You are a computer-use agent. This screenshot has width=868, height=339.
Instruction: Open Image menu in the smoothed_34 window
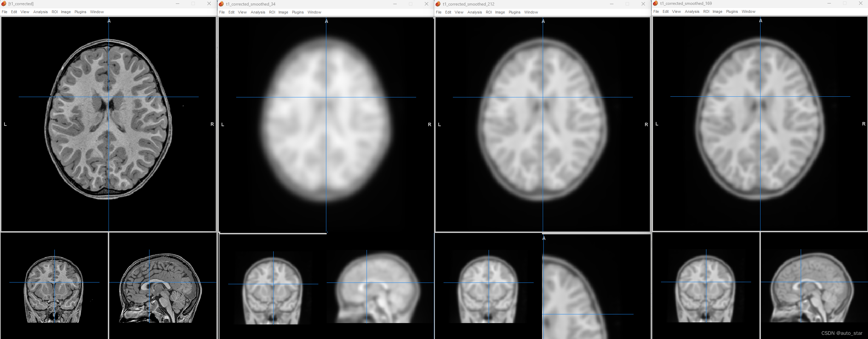283,12
